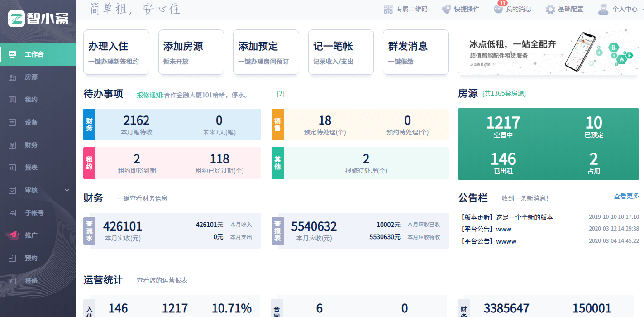The height and width of the screenshot is (317, 644).
Task: Click the blue 财务 tag in 待办事项
Action: point(90,125)
